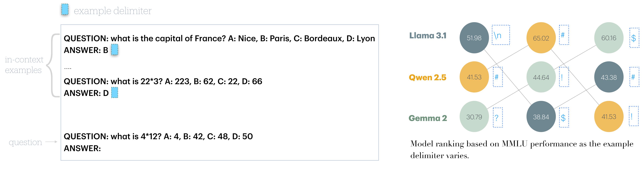
Task: Click the "Gemma 2" model label
Action: (x=428, y=118)
